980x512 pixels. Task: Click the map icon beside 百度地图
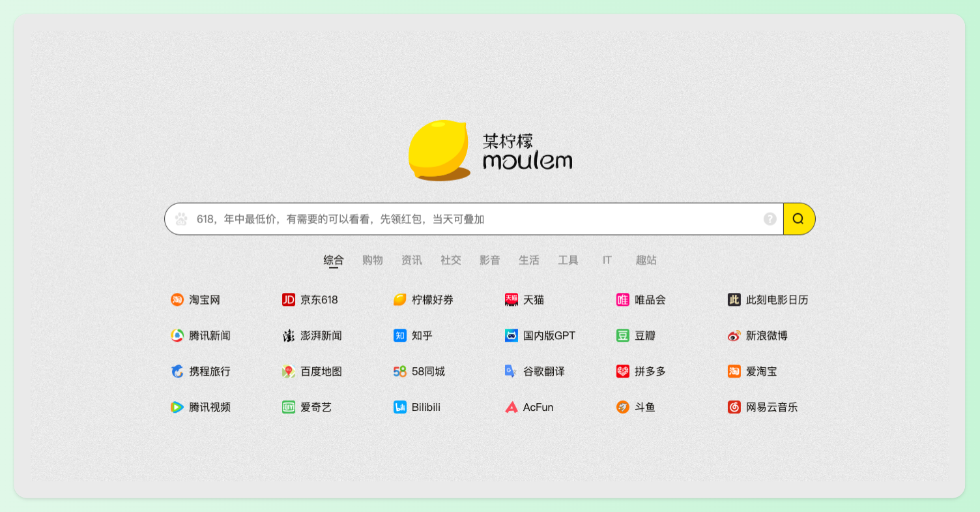[289, 372]
